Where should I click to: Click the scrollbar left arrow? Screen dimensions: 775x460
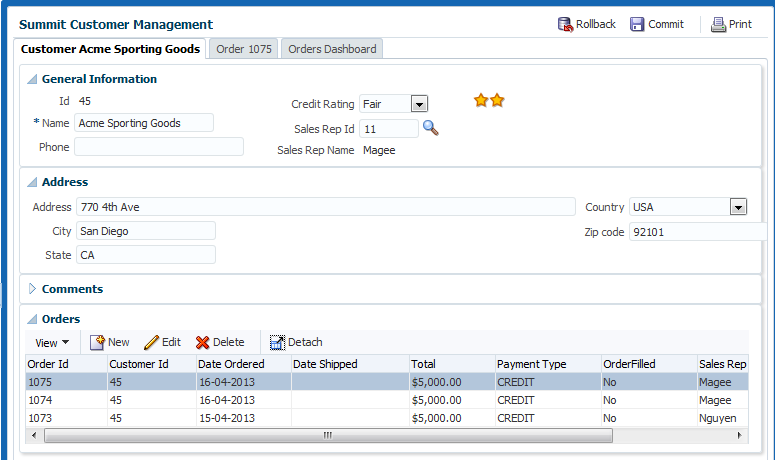[x=34, y=435]
